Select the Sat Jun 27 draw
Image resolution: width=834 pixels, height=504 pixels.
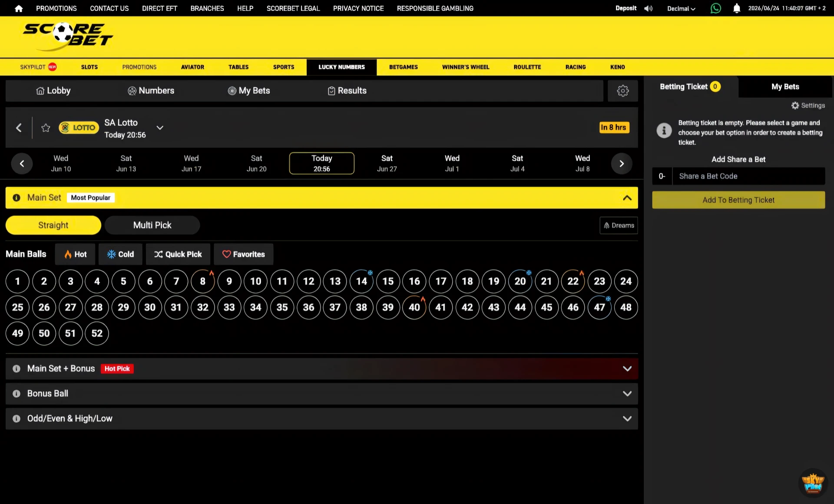click(387, 164)
